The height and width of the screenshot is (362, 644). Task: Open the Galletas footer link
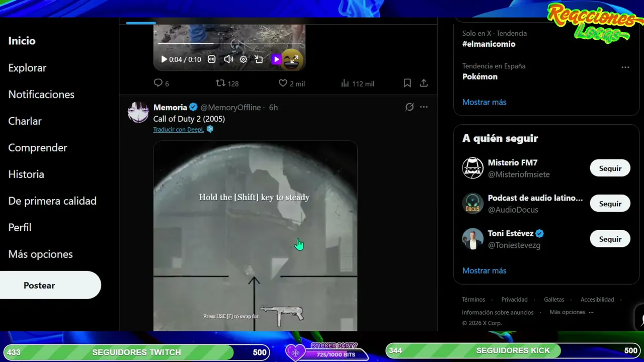click(x=554, y=300)
